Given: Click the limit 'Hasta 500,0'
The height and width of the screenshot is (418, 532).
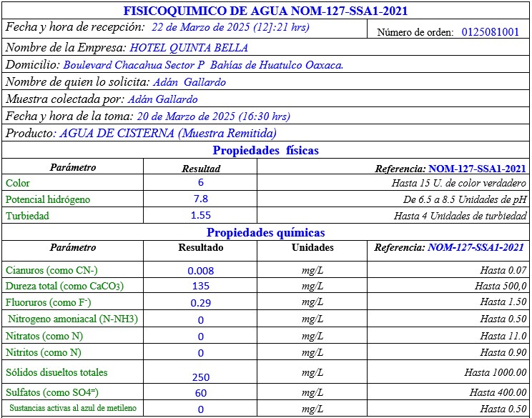Looking at the screenshot, I should point(501,286).
